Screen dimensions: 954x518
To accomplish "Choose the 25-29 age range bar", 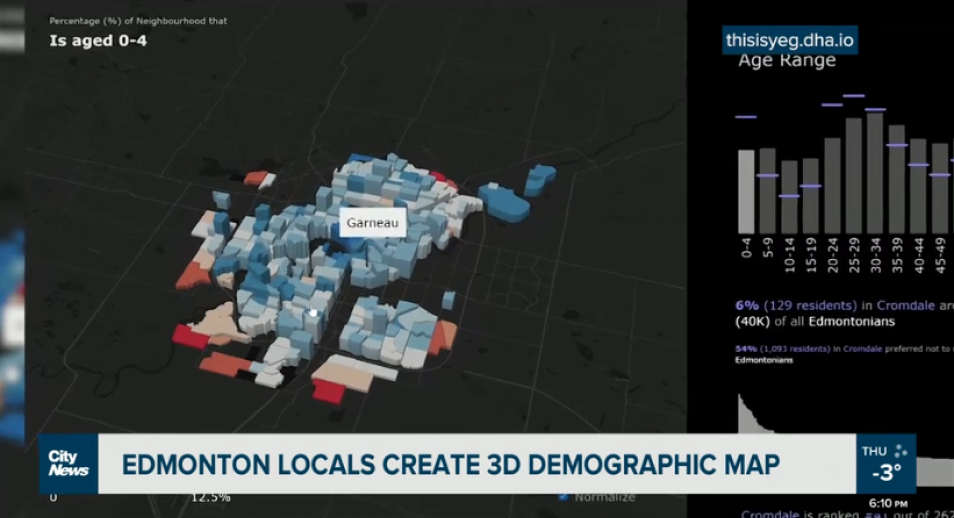I will (854, 176).
